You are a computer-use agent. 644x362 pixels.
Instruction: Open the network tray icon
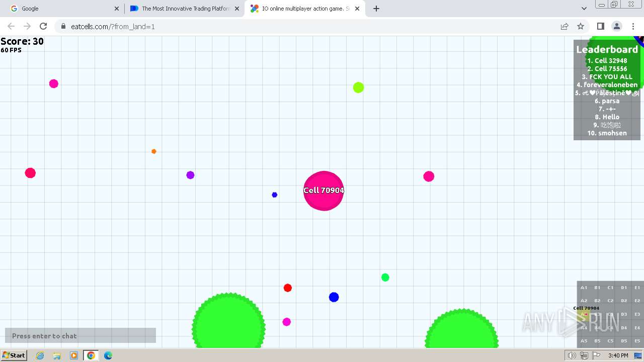(584, 355)
